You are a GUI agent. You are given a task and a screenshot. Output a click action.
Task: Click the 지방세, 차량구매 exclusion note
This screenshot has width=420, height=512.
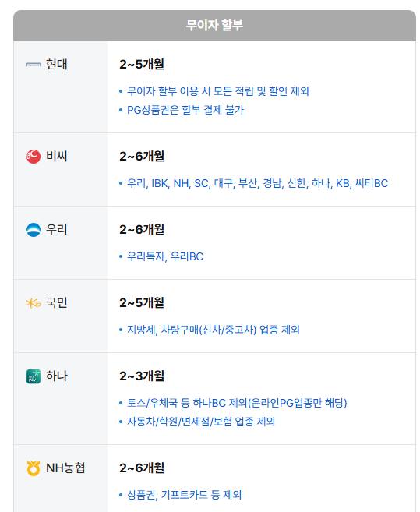click(x=213, y=330)
